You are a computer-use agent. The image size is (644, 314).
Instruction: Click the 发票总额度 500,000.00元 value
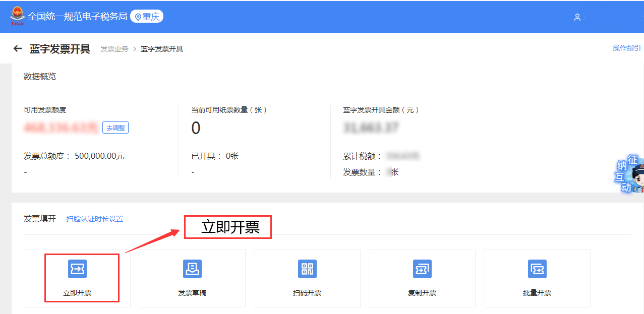click(x=99, y=156)
